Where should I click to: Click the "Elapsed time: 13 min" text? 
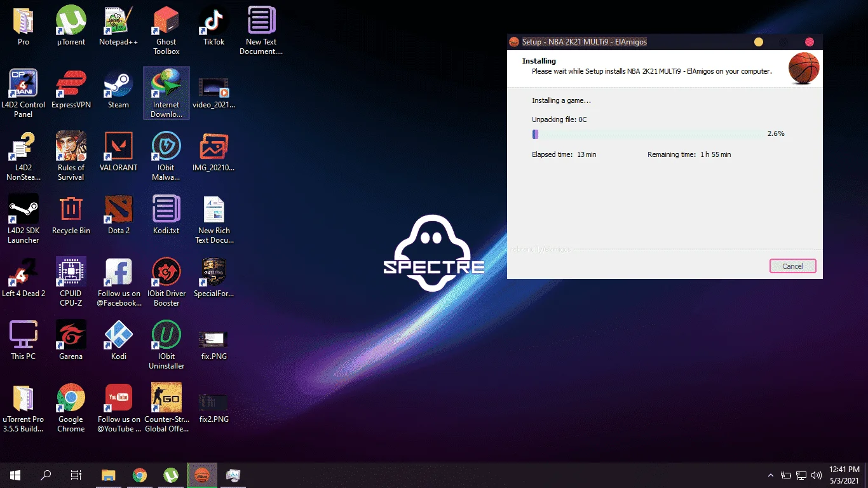tap(564, 154)
